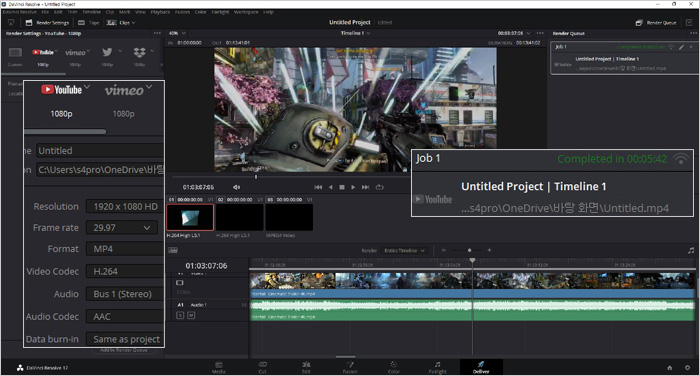Play the timeline forward
This screenshot has height=376, width=700.
(x=353, y=187)
